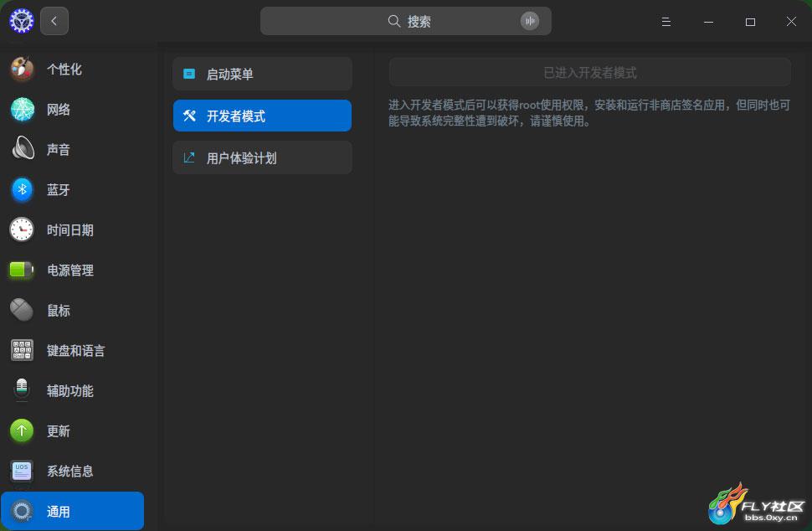Screen dimensions: 812x531
Task: Click the 个性化 palette icon
Action: 22,70
